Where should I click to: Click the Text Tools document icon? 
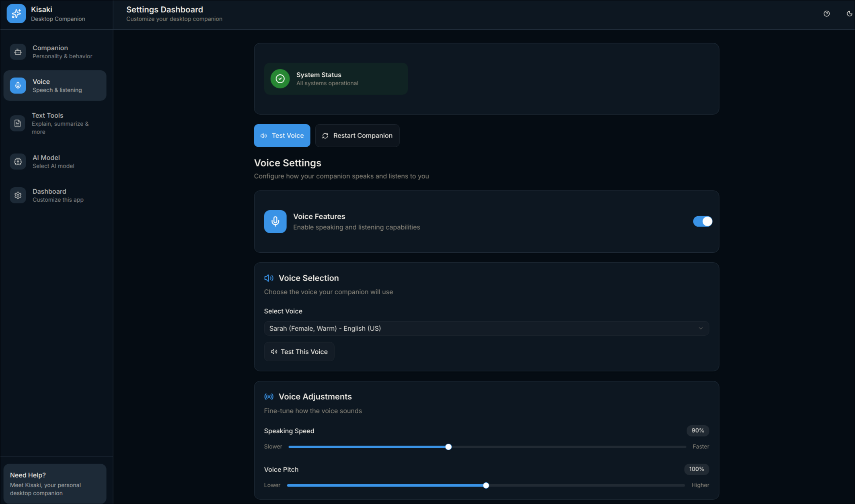coord(18,123)
